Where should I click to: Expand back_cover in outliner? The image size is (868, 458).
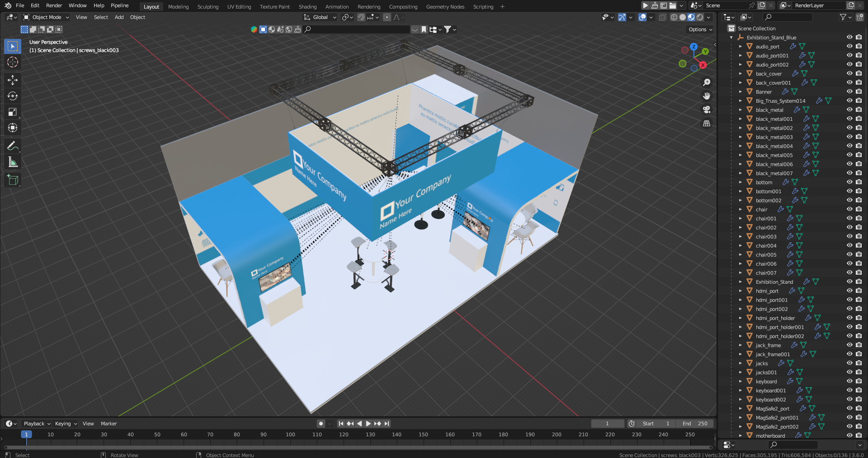coord(740,74)
